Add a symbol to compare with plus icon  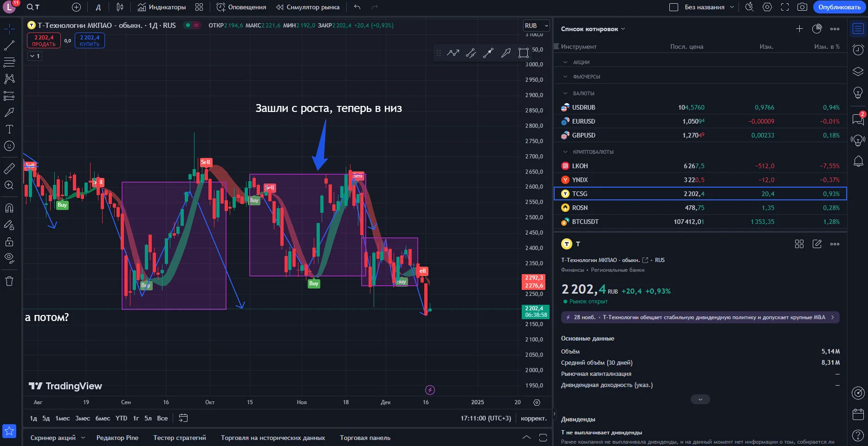(x=77, y=7)
